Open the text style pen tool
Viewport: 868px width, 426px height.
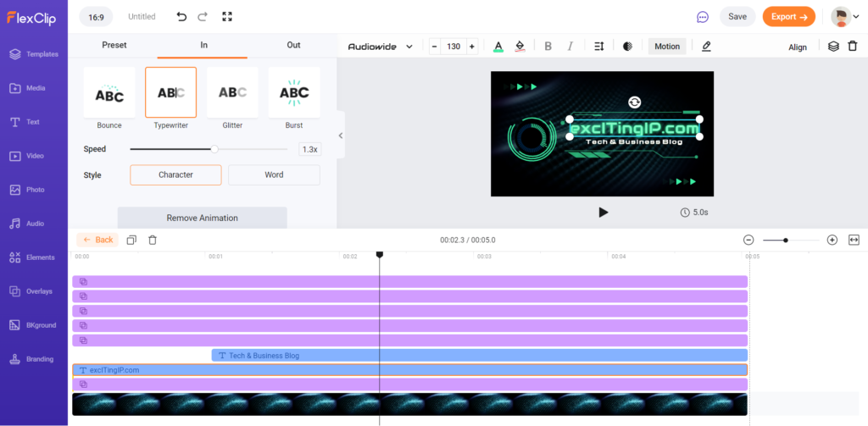click(706, 47)
